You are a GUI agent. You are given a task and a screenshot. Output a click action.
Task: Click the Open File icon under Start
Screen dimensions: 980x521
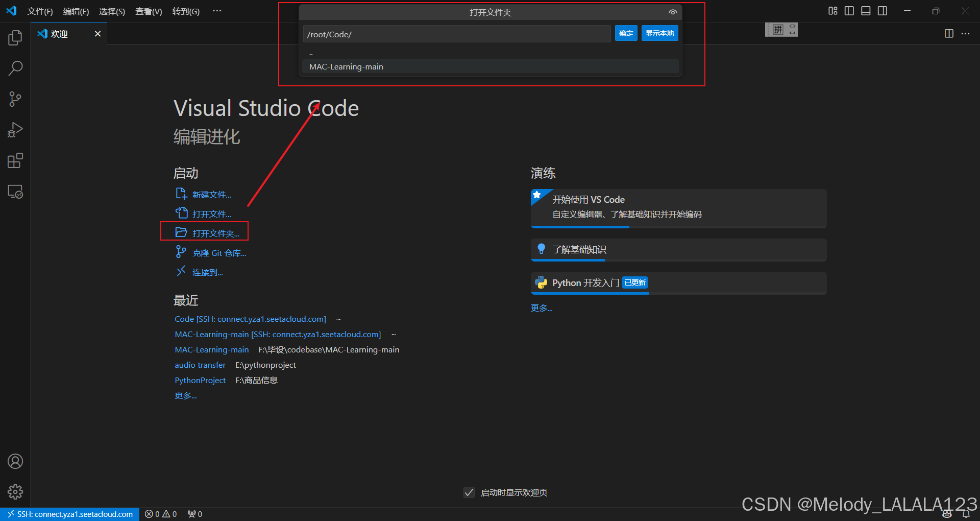[x=181, y=213]
